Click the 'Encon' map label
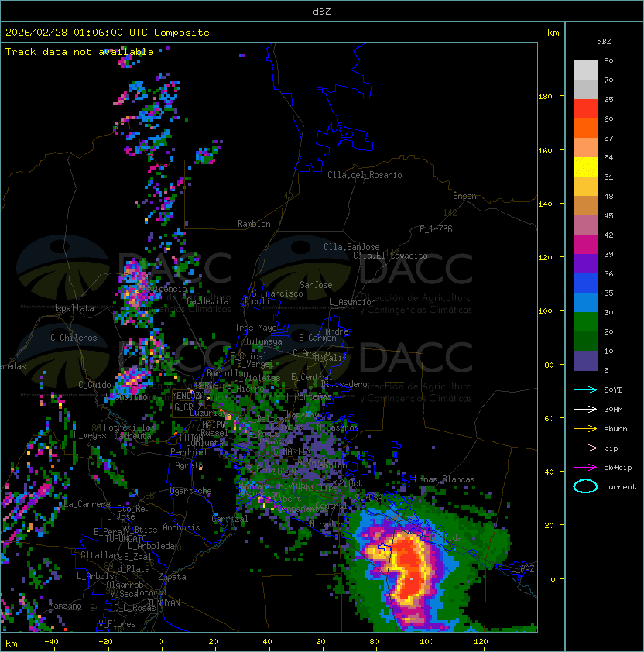644x652 pixels. click(x=464, y=196)
